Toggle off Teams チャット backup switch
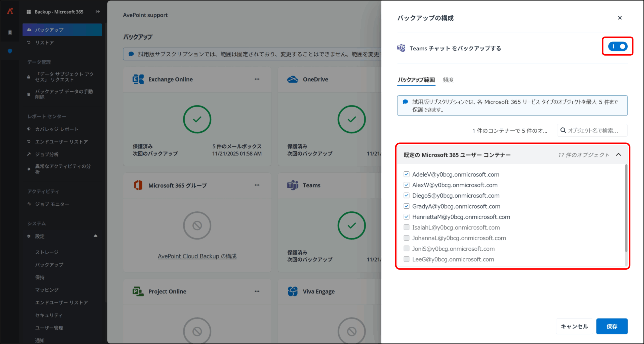 tap(618, 47)
